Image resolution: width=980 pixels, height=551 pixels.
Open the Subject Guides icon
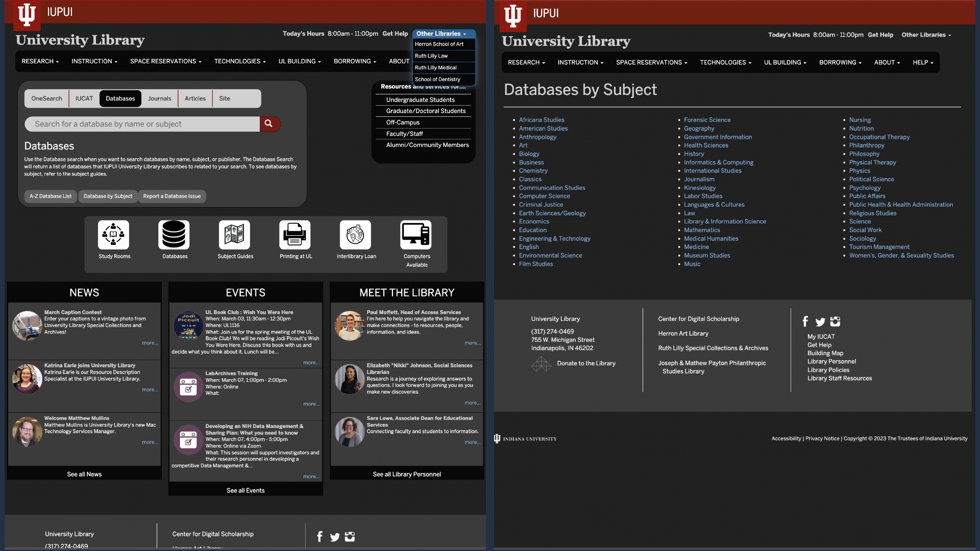[x=234, y=235]
